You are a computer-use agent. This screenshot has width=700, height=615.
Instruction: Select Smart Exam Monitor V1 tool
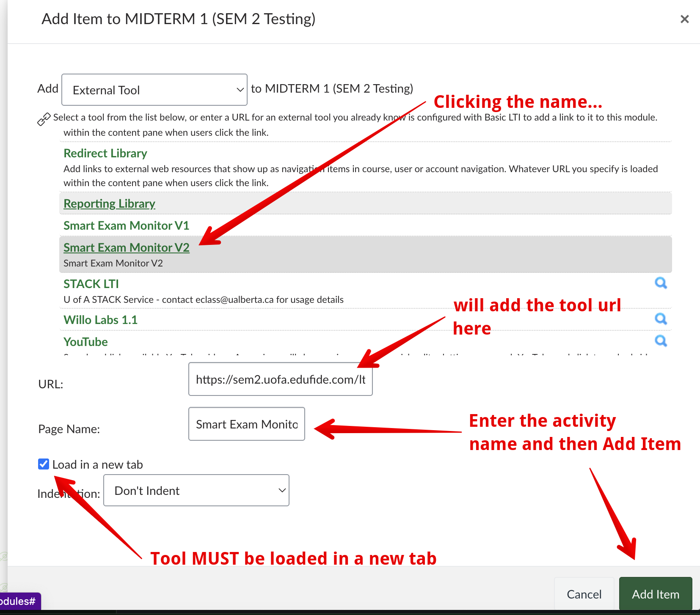pyautogui.click(x=126, y=225)
